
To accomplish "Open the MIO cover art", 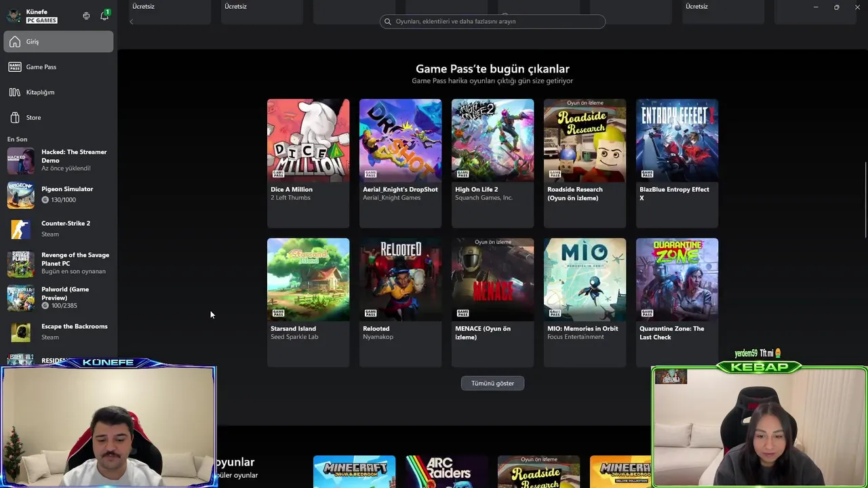I will pos(585,279).
